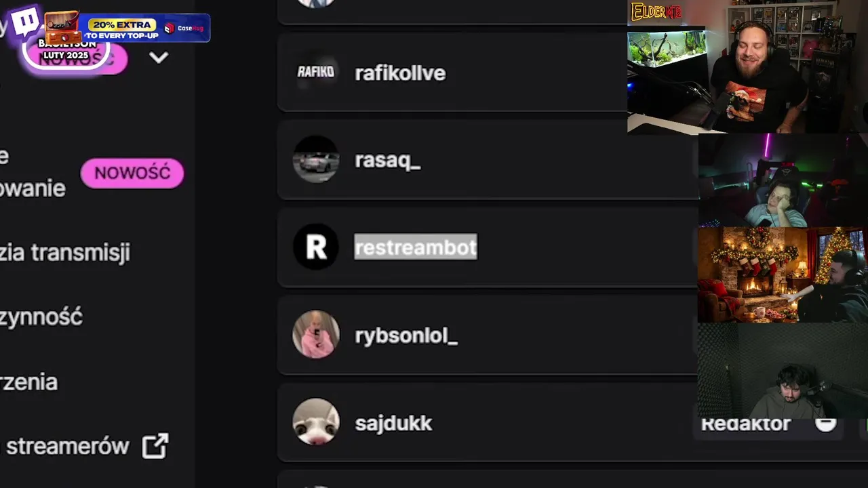Click sajdukk cat avatar

coord(316,422)
